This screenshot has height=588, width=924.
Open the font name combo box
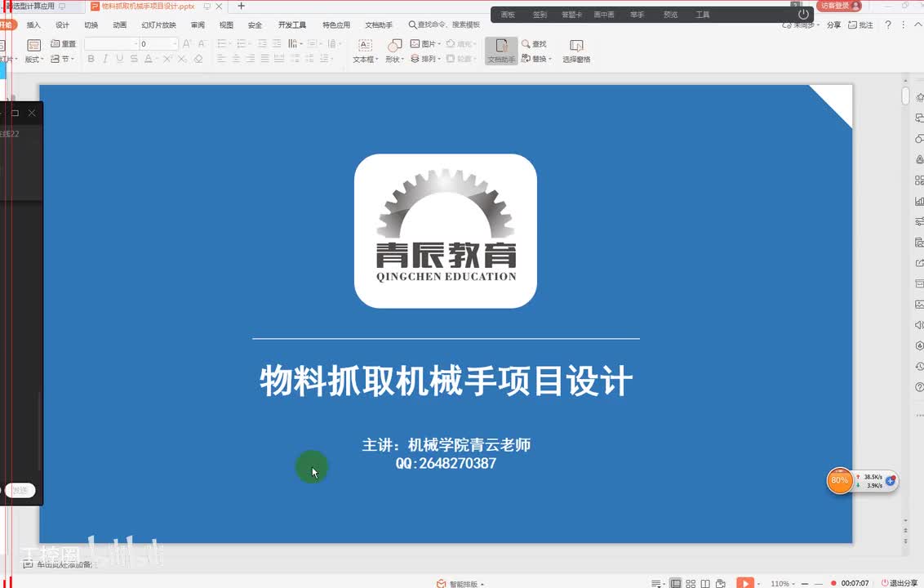click(x=111, y=43)
